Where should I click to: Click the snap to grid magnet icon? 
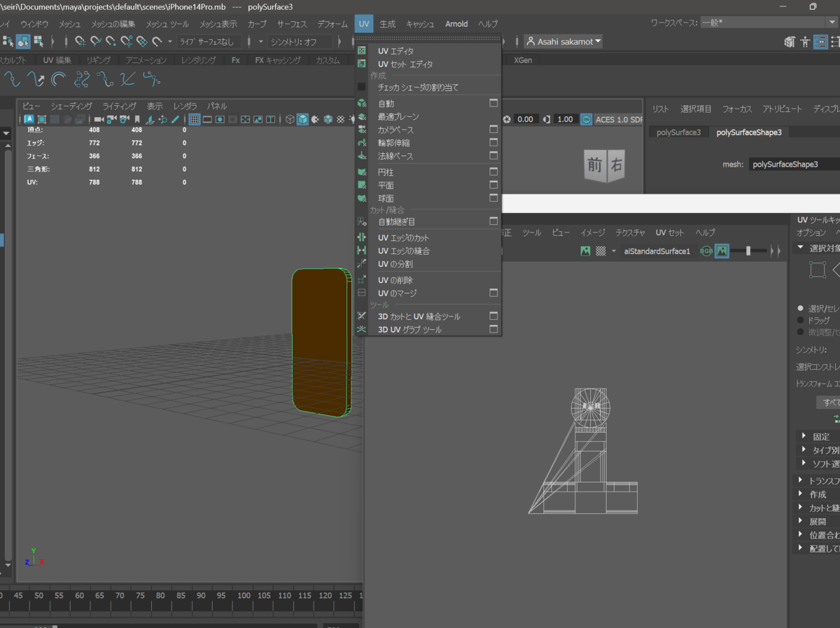click(81, 41)
